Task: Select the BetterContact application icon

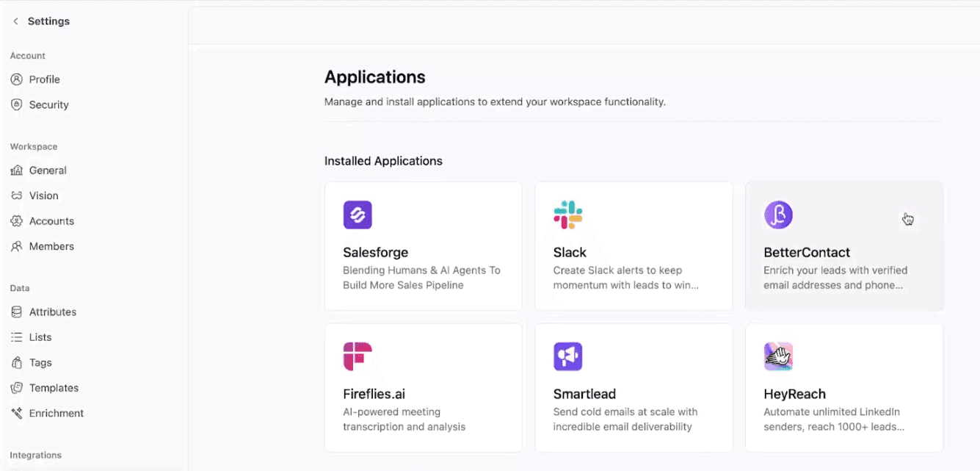Action: pyautogui.click(x=778, y=215)
